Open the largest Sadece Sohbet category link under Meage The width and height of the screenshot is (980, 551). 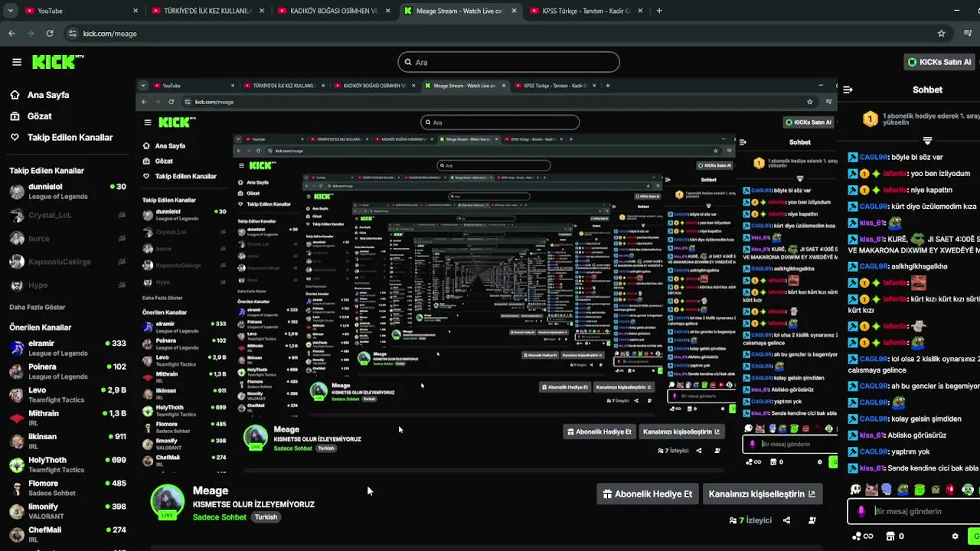point(220,517)
